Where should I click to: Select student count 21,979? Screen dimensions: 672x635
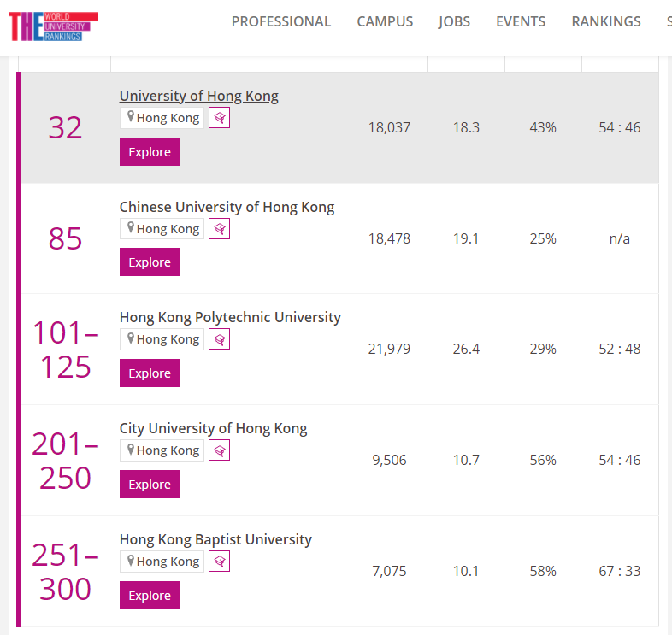click(389, 350)
